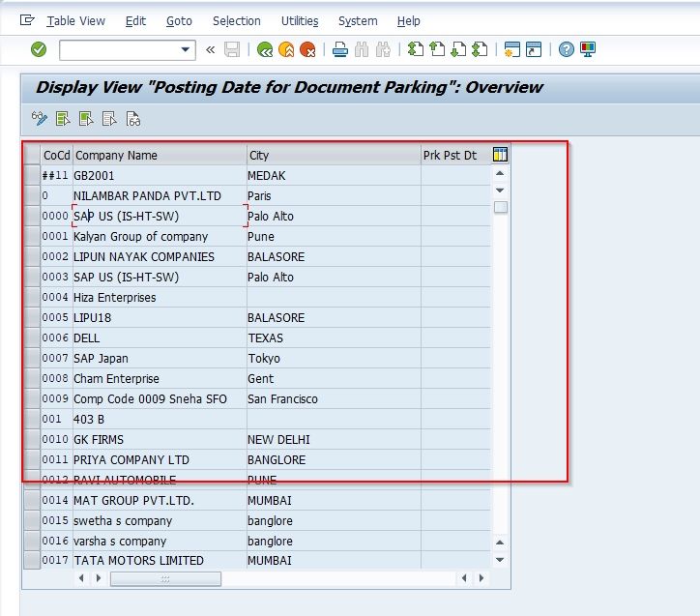Click the right arrow of the Prk Pst Dt horizontal scrollbar
The width and height of the screenshot is (700, 616).
481,578
